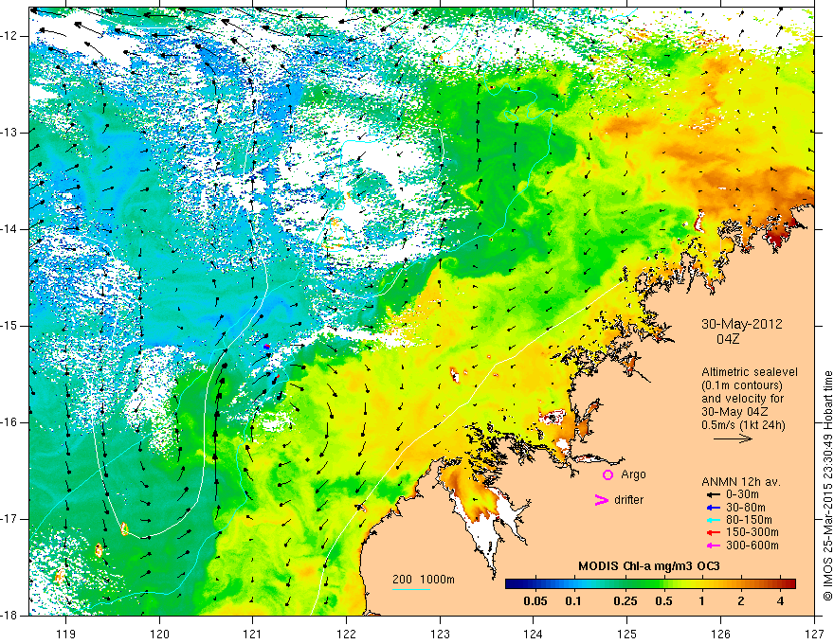Click the latitude axis label "-15"

[x=10, y=326]
